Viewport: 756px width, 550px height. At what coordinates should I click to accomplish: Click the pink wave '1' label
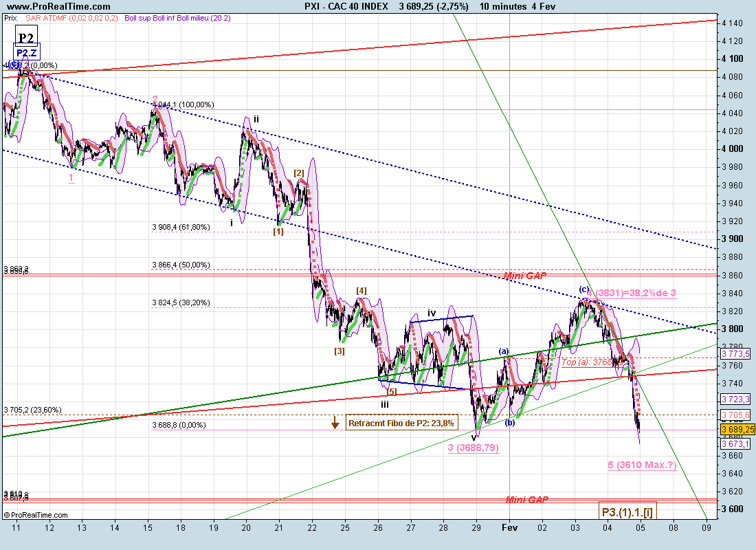(x=71, y=177)
